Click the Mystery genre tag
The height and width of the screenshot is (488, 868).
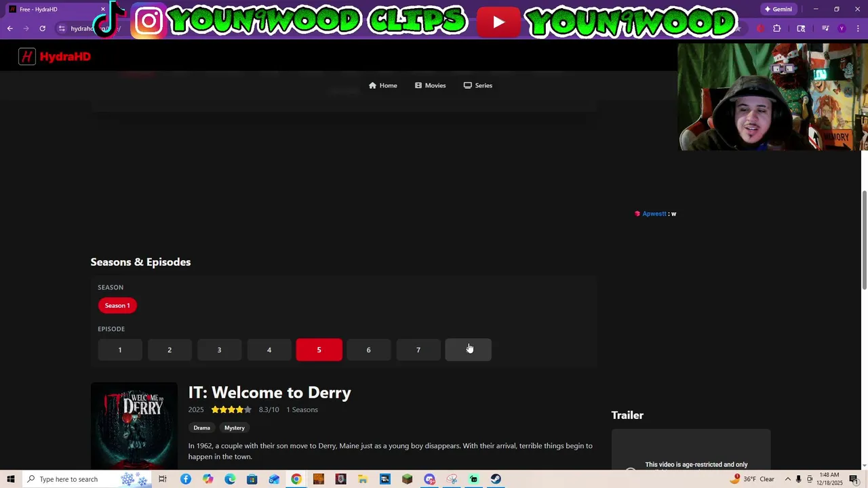click(x=234, y=428)
